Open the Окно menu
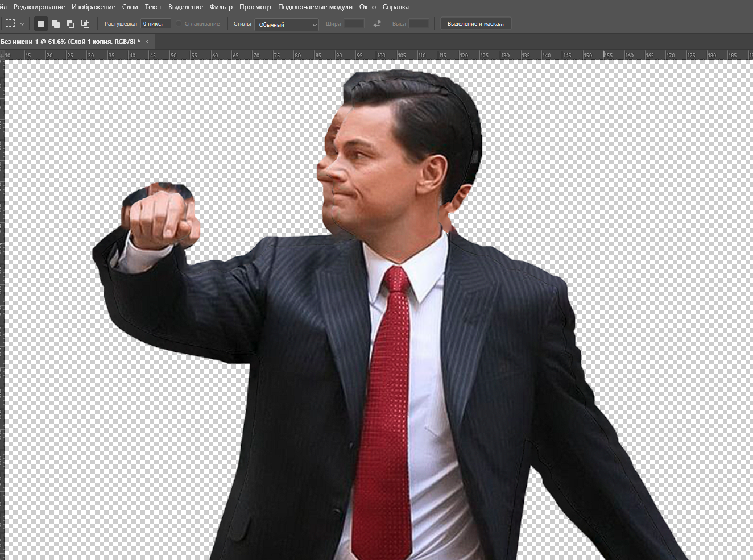This screenshot has height=560, width=753. pos(367,7)
